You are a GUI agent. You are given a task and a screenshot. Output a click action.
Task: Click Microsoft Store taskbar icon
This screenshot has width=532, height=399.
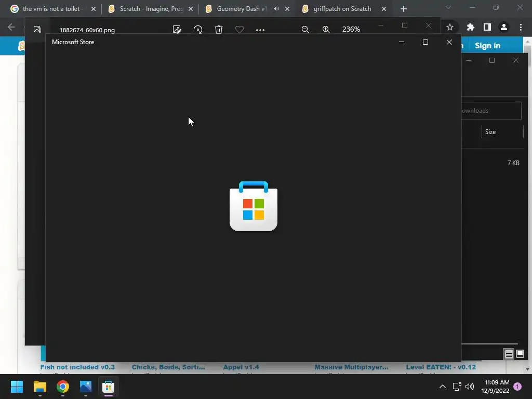tap(108, 387)
